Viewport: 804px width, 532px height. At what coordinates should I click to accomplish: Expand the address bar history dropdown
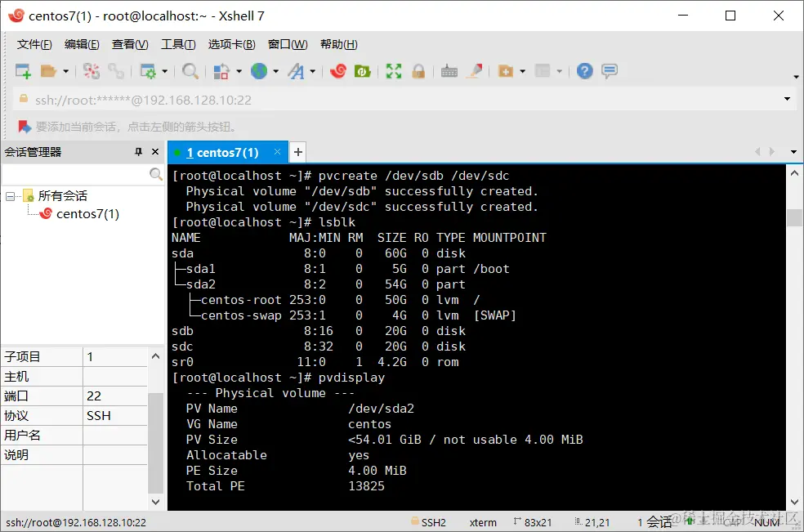pos(787,99)
